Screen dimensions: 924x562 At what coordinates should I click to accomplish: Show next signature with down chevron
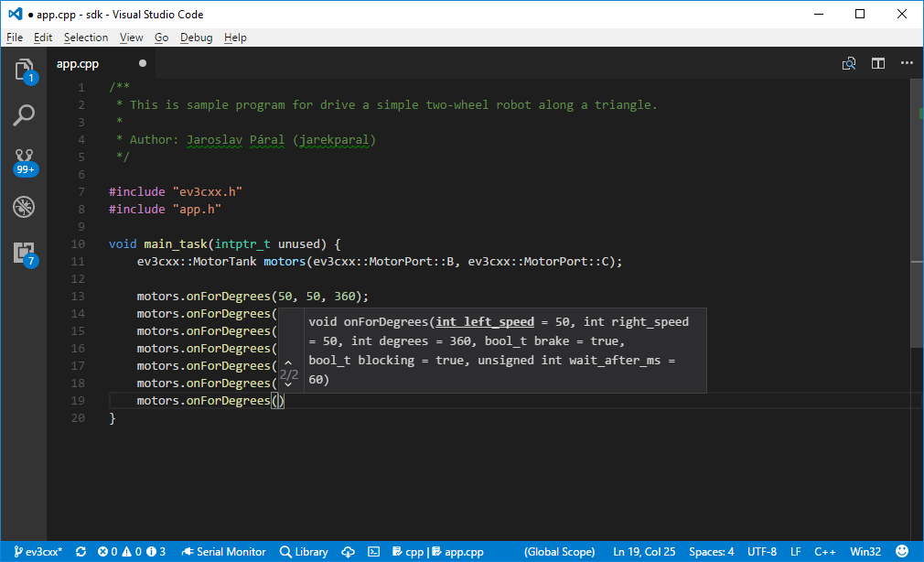[x=288, y=384]
